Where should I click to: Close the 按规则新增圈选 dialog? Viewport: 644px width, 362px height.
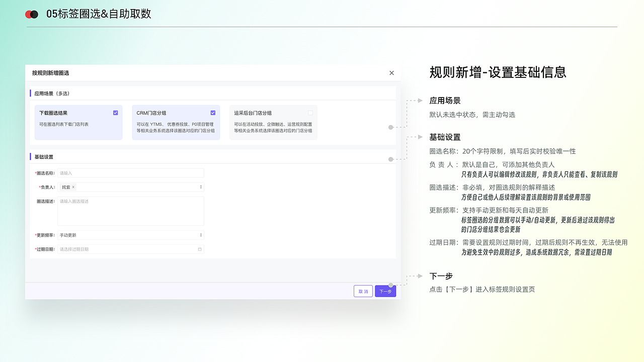point(391,73)
